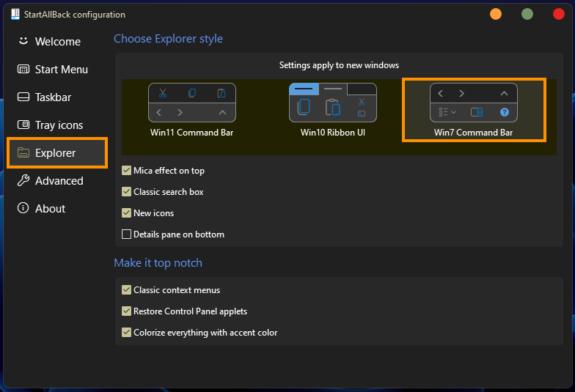Click the green maximize window button
Screen dimensions: 575x392
click(527, 14)
